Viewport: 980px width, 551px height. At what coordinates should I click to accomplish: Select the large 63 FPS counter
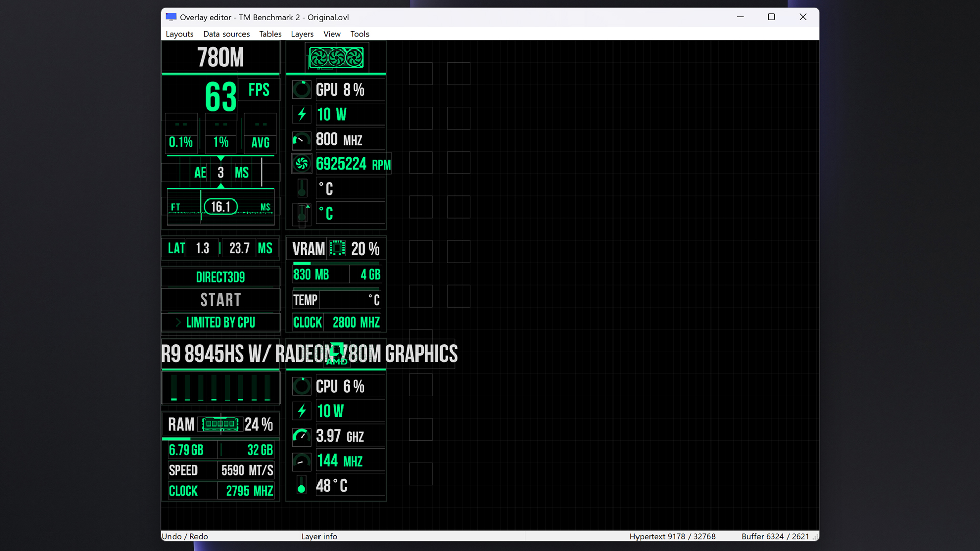[220, 97]
